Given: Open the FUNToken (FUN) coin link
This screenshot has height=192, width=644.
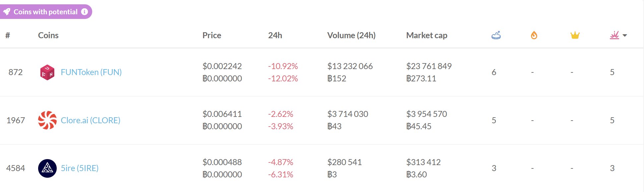Looking at the screenshot, I should pos(91,72).
